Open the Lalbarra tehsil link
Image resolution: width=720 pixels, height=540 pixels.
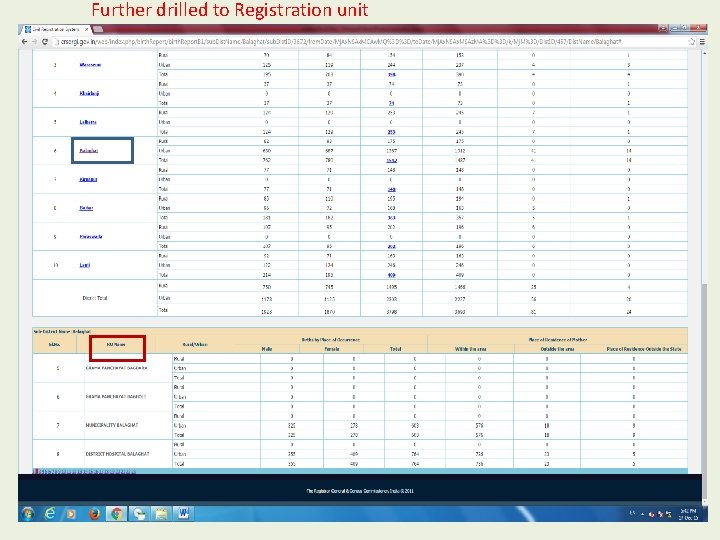(88, 122)
